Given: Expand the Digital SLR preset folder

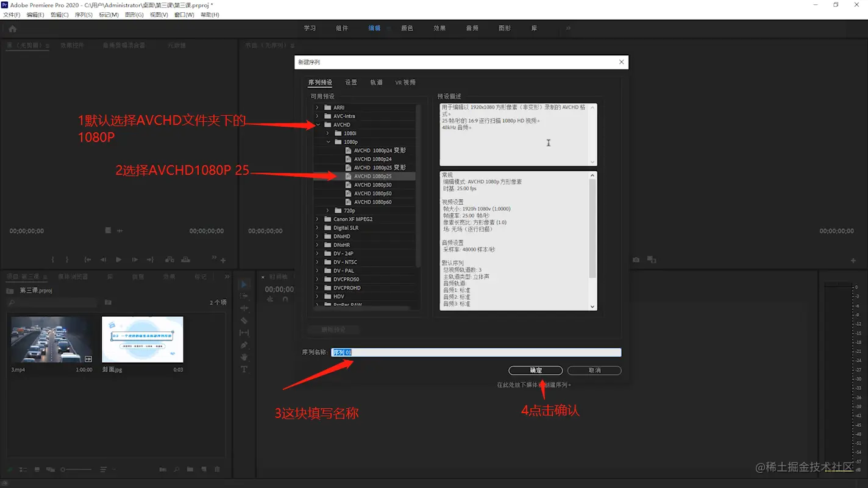Looking at the screenshot, I should click(x=317, y=227).
